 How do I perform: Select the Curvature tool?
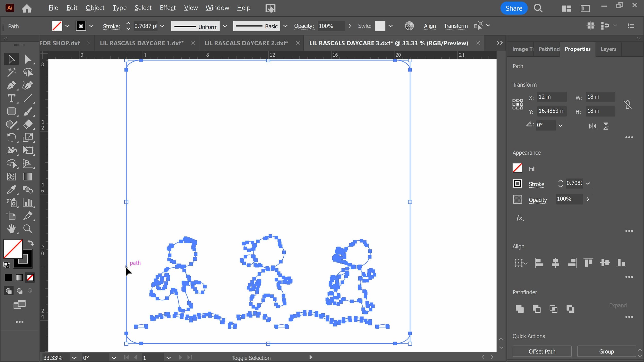tap(28, 85)
